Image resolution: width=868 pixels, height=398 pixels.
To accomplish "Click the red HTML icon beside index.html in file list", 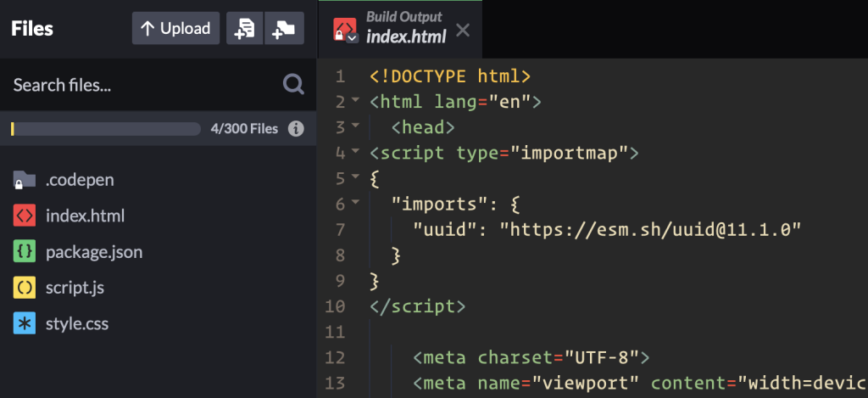I will coord(25,216).
